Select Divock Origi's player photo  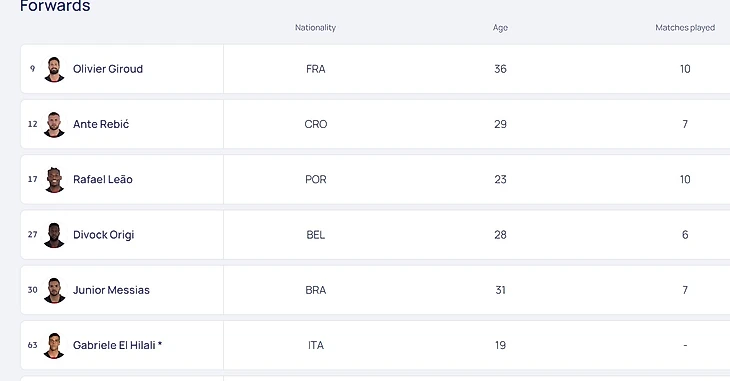point(54,235)
